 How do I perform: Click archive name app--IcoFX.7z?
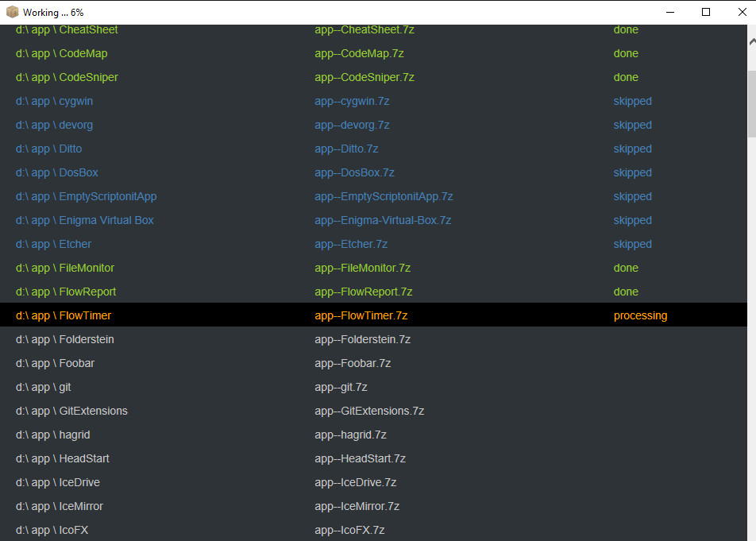349,531
